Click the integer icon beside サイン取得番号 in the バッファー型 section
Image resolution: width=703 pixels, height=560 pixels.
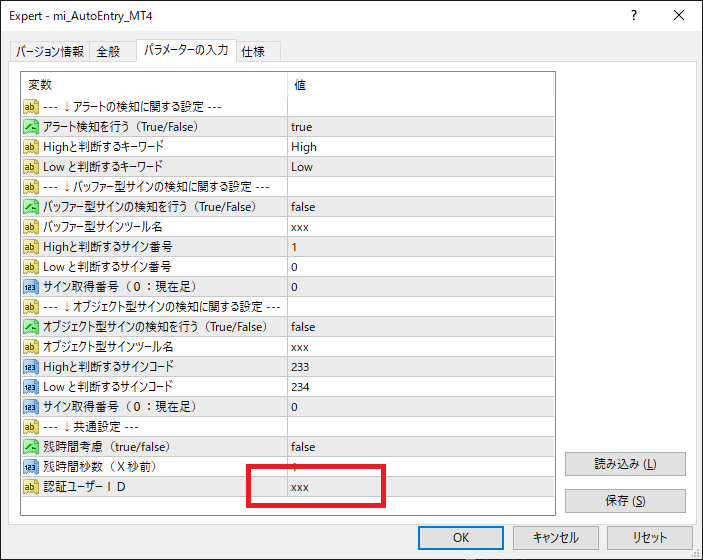31,287
